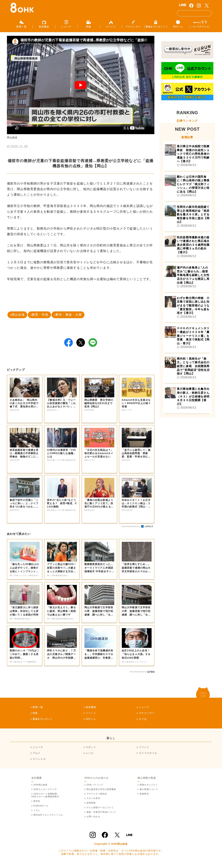This screenshot has height=868, width=222.
Task: Open 放送番組 in the top navigation
Action: point(44,24)
